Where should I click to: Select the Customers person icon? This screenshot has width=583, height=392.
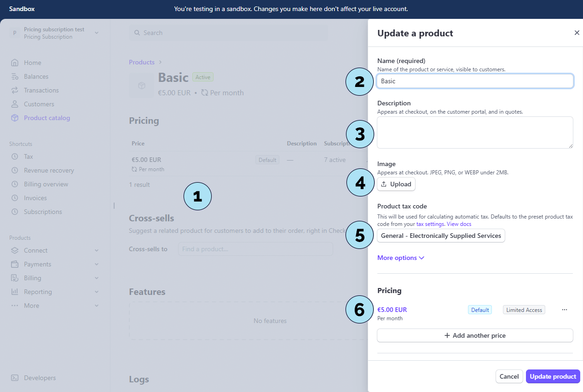15,104
